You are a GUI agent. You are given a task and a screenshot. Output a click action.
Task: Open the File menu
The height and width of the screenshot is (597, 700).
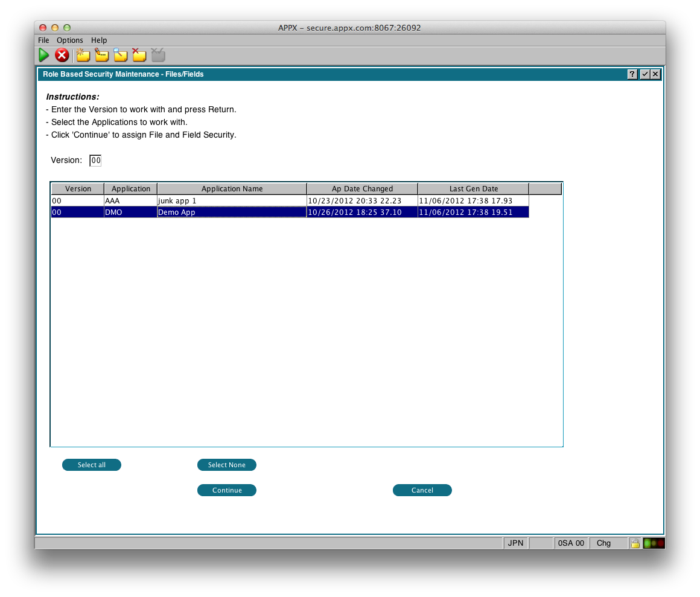pyautogui.click(x=43, y=40)
